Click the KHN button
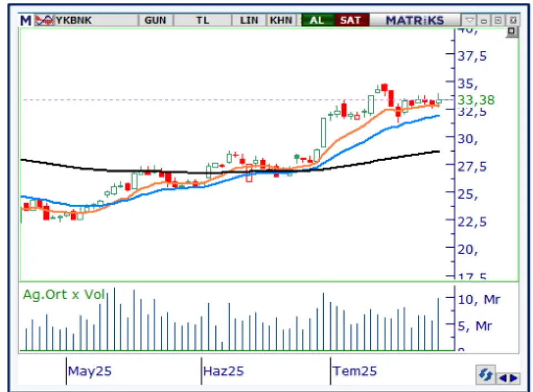This screenshot has width=533, height=392. [281, 21]
